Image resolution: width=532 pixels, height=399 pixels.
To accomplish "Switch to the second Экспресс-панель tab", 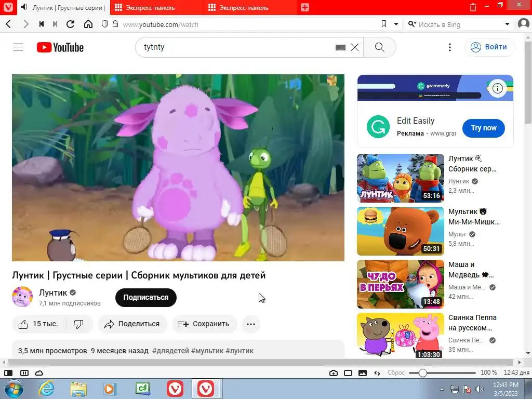I will coord(250,7).
